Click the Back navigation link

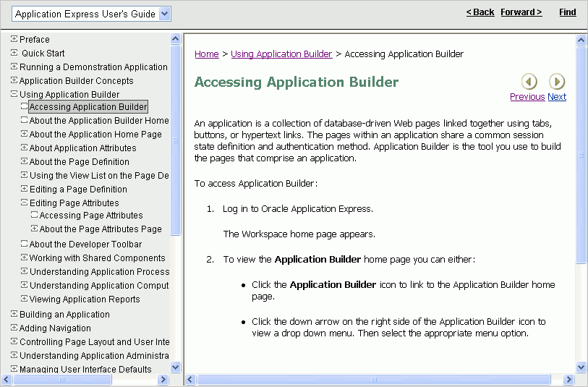pyautogui.click(x=480, y=12)
